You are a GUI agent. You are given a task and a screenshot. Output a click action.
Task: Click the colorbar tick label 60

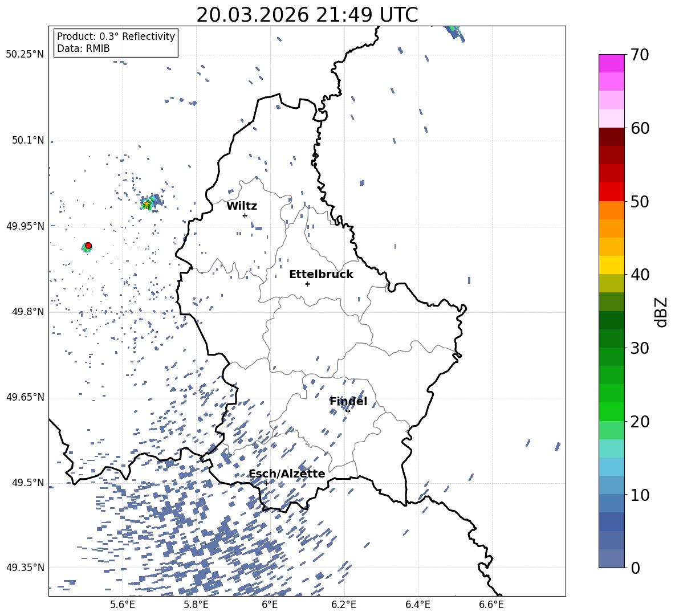pos(640,128)
